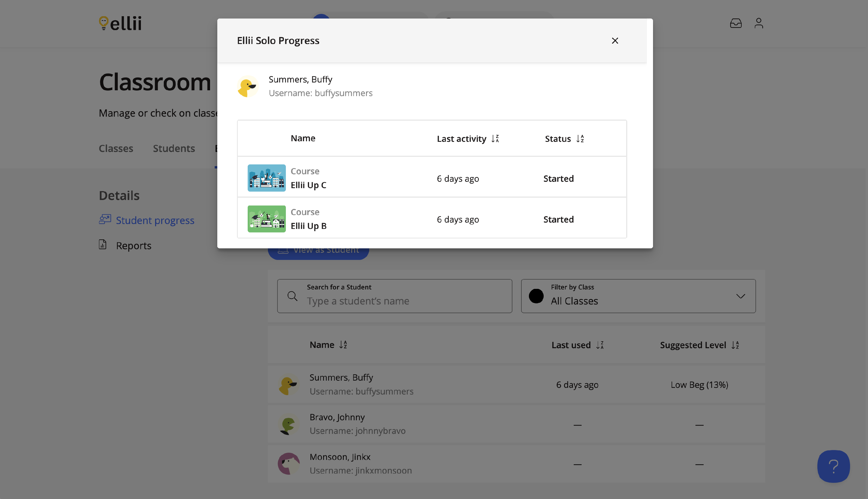The width and height of the screenshot is (868, 499).
Task: Sort student list by Name
Action: 343,345
